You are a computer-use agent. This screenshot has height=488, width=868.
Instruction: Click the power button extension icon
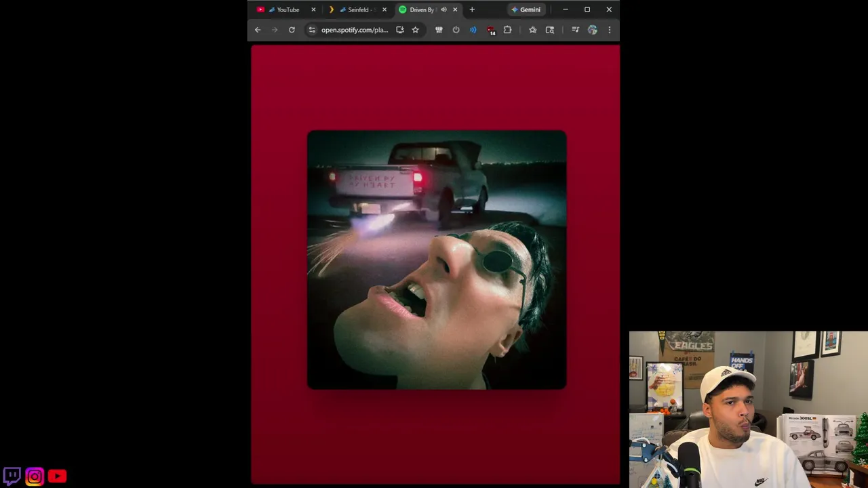tap(456, 30)
